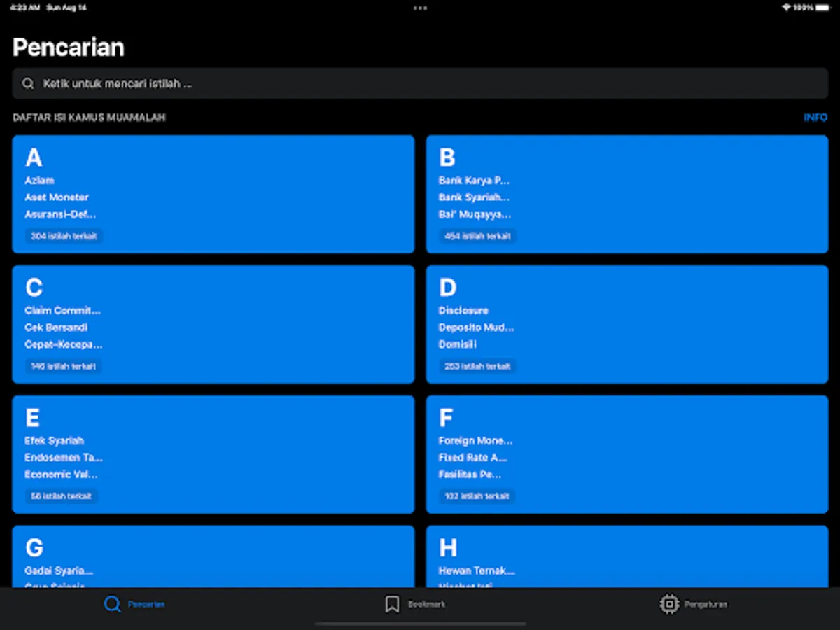Tap the '56 istilah terkait' badge
Screen dimensions: 840x630
pos(62,496)
